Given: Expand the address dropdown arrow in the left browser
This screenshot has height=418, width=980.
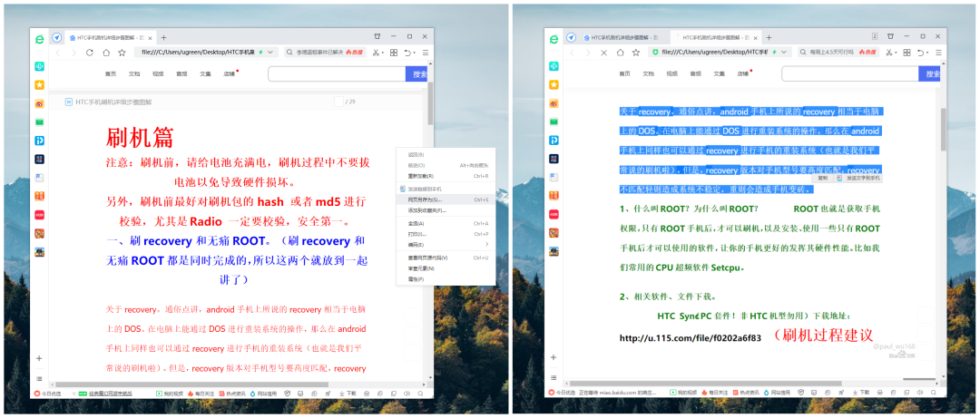Looking at the screenshot, I should 270,53.
